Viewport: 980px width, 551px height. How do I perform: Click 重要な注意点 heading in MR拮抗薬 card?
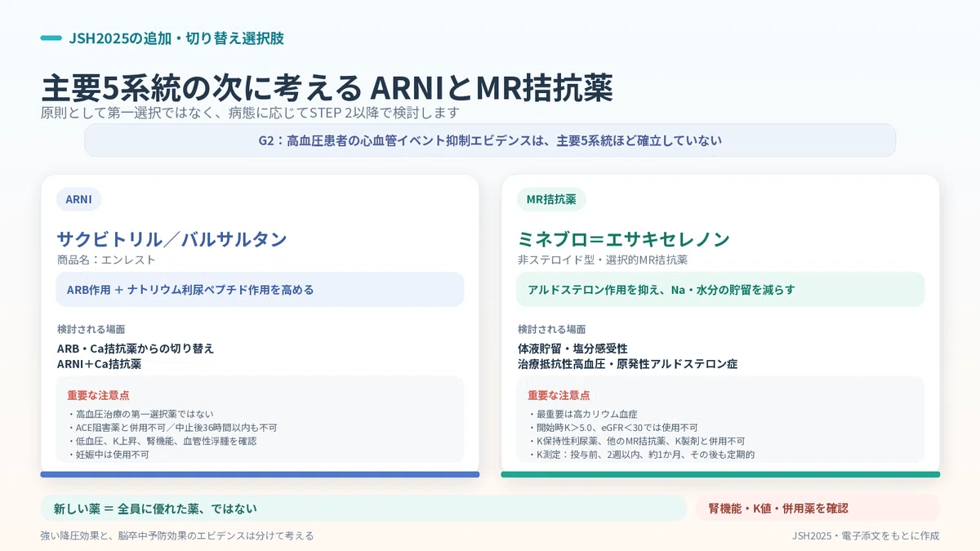click(x=560, y=395)
